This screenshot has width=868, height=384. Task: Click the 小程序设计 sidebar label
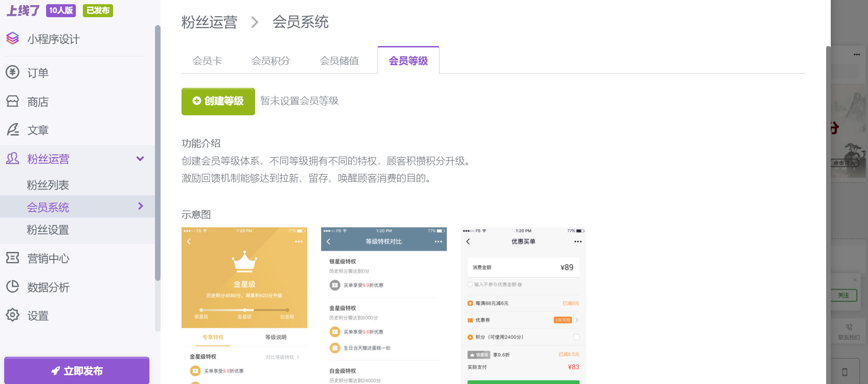click(x=54, y=39)
